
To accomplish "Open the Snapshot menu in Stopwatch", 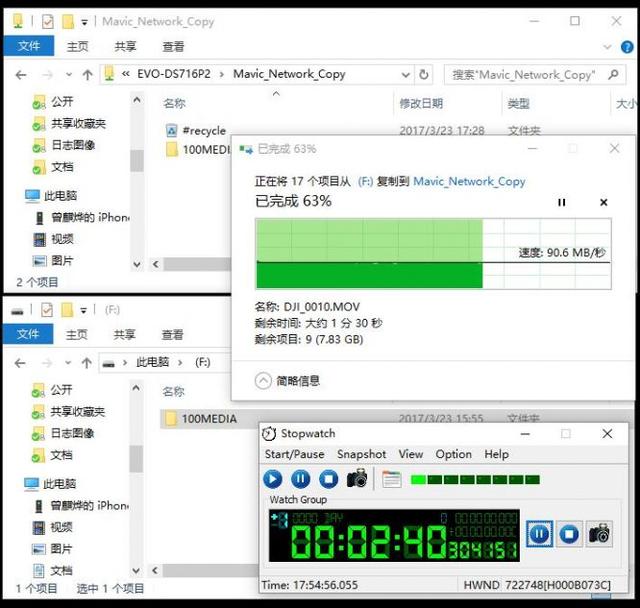I will 361,454.
